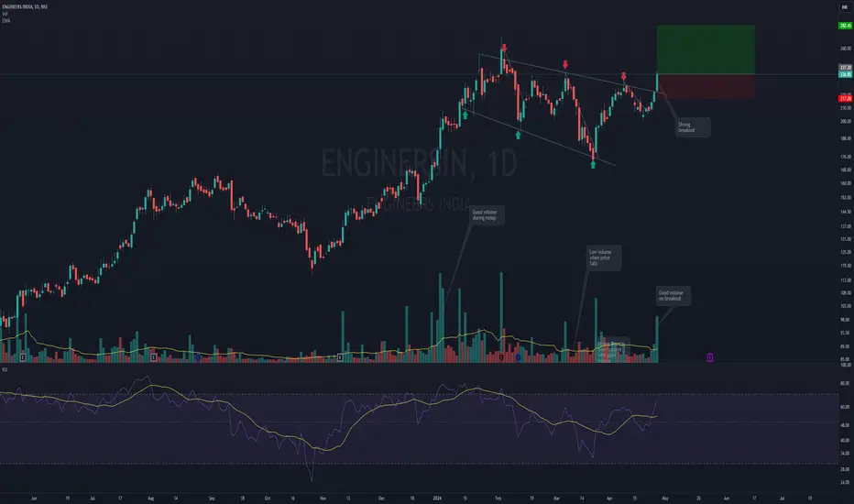The height and width of the screenshot is (504, 854).
Task: Click the red 217.20 stop price label
Action: (845, 99)
